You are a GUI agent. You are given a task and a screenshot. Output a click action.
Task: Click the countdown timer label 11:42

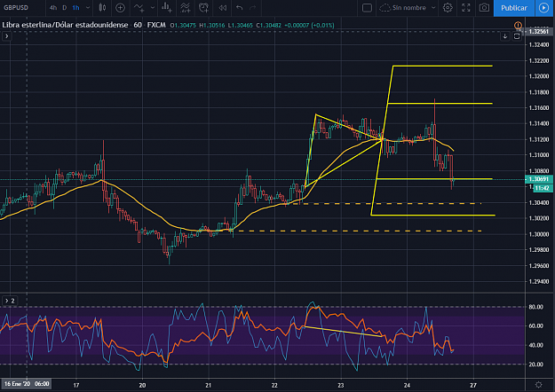point(542,188)
